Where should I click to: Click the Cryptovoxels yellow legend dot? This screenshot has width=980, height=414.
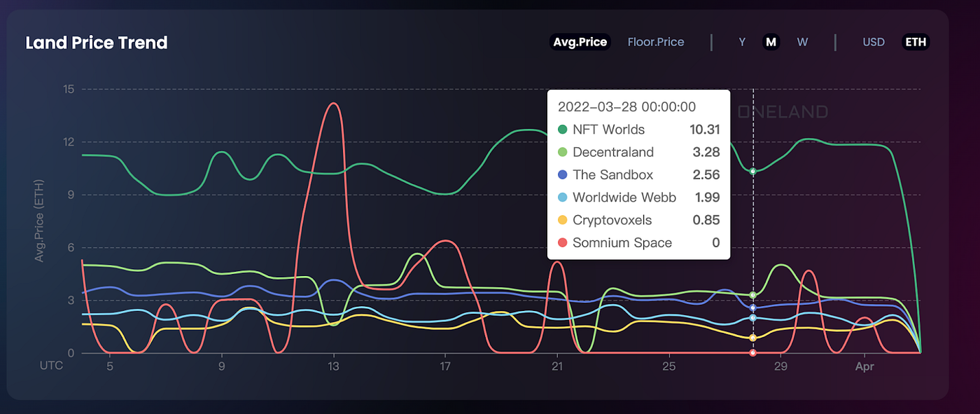(562, 220)
